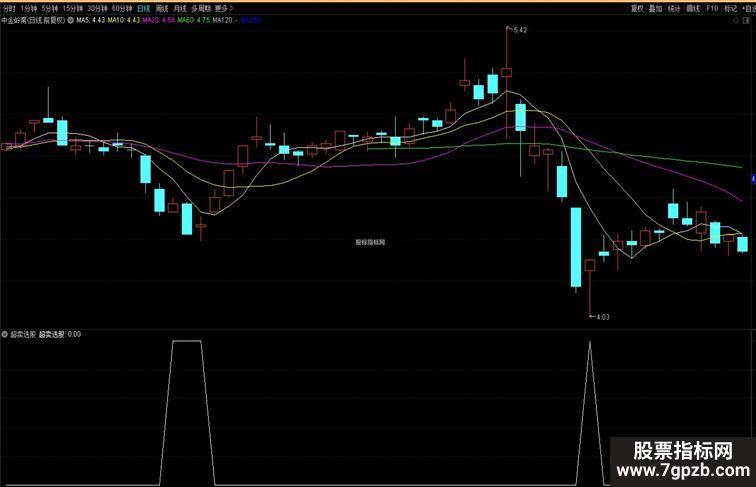Click the square panel icon at chart top-right
Viewport: 756px width, 487px height.
coord(747,21)
